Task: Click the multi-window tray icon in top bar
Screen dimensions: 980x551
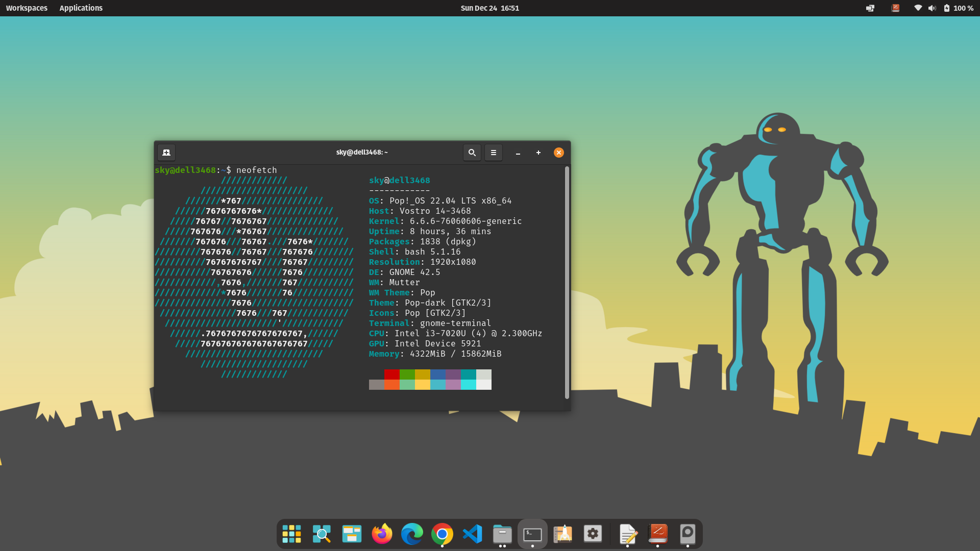Action: click(x=870, y=8)
